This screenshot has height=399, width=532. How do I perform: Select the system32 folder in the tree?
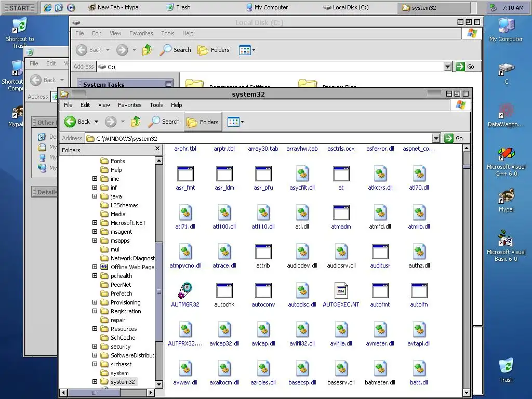[118, 382]
